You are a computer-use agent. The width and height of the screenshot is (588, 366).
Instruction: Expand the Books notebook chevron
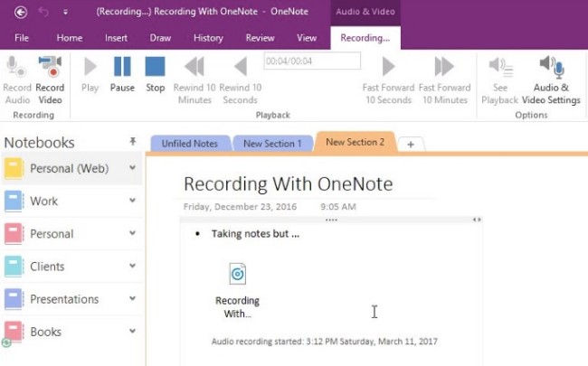[x=132, y=331]
